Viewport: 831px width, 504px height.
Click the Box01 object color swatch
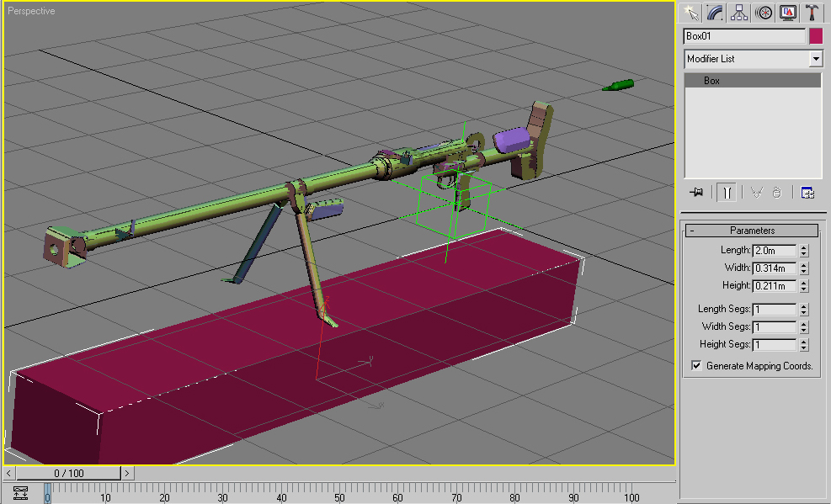tap(815, 36)
